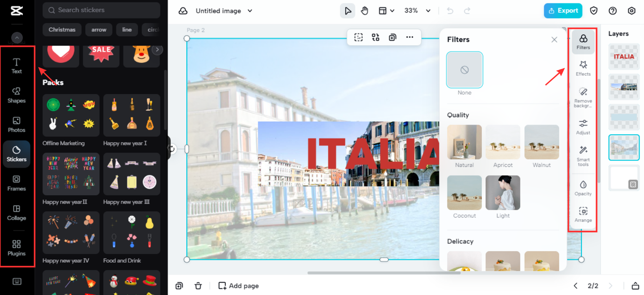Screen dimensions: 644x295
Task: Open the Text tool in left sidebar
Action: (x=17, y=65)
